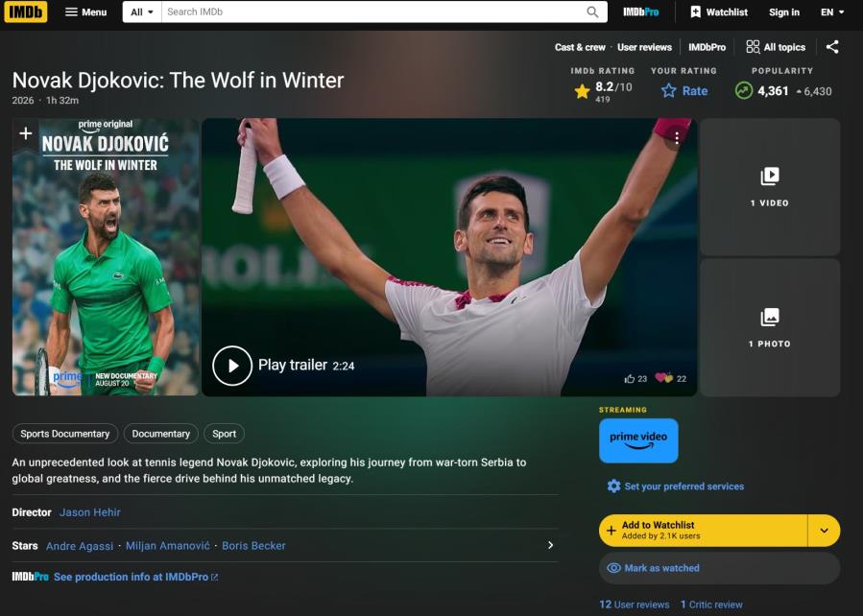Screen dimensions: 863x616
Task: Expand the watchlist options dropdown arrow
Action: click(824, 531)
